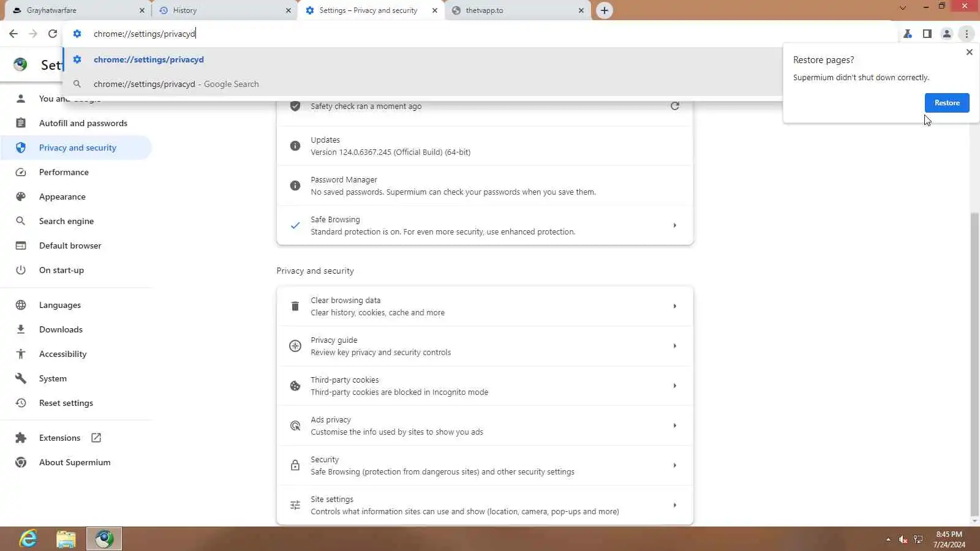Expand the Safe Browsing row arrow
Image resolution: width=980 pixels, height=551 pixels.
point(675,225)
